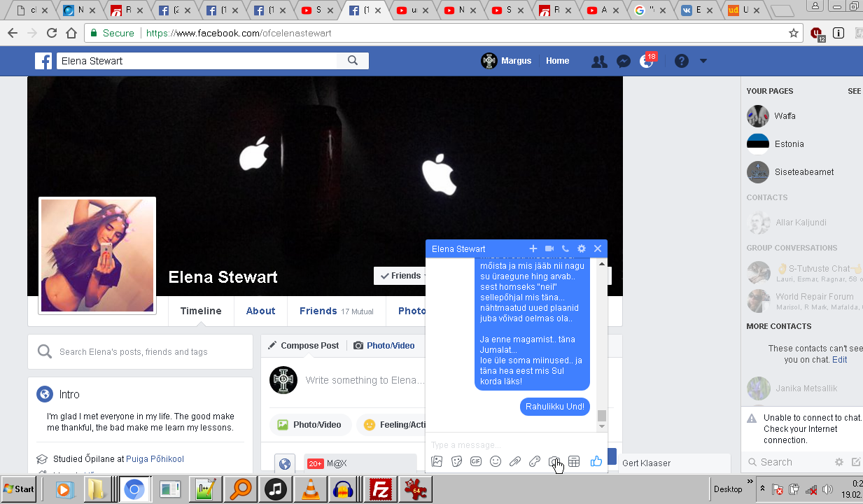Open the Friends dropdown button on cover
This screenshot has width=863, height=504.
(x=400, y=276)
